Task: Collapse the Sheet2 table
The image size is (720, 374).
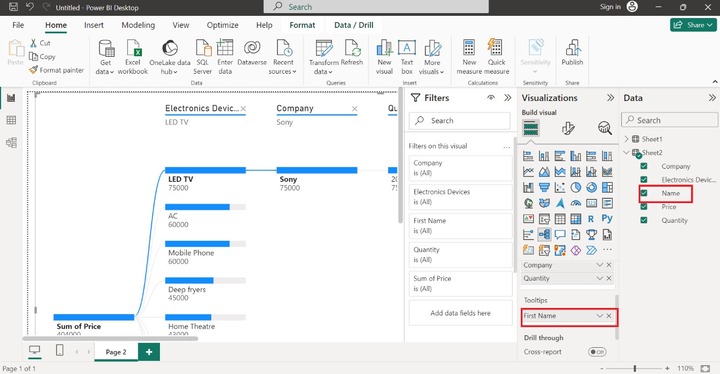Action: tap(626, 153)
